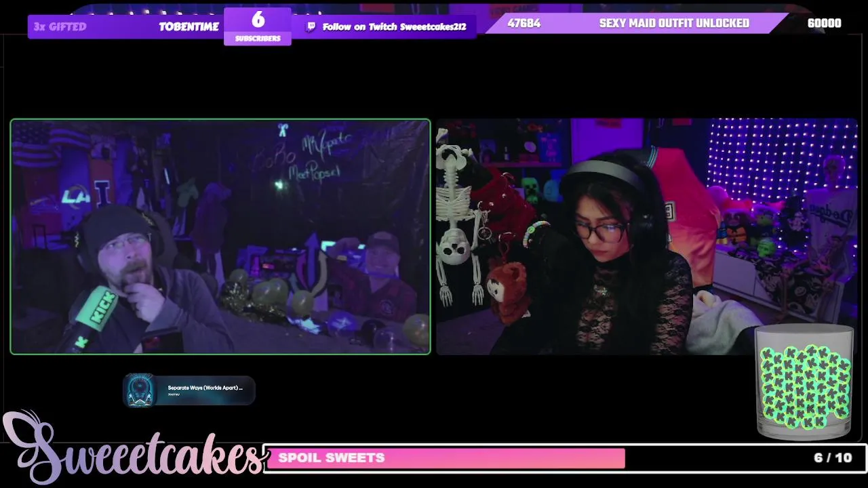Click the "TOBENTIME" gifter name
The height and width of the screenshot is (488, 868).
click(189, 26)
